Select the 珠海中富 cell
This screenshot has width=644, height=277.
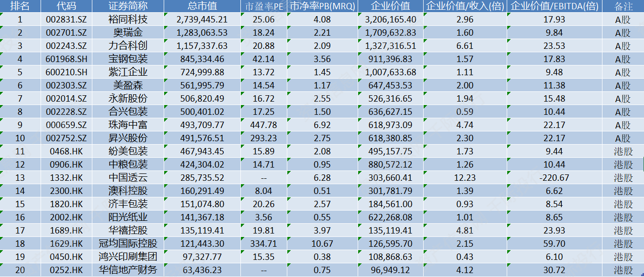128,125
